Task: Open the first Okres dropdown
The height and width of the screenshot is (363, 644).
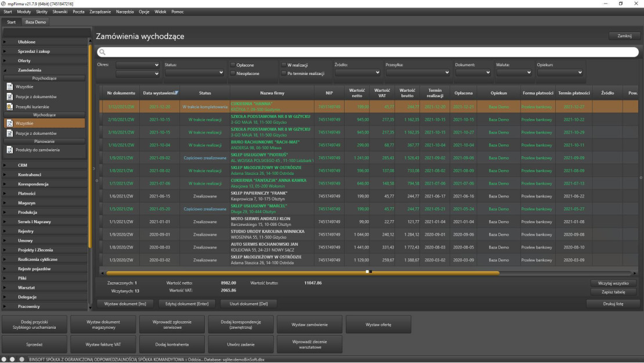Action: coord(138,65)
